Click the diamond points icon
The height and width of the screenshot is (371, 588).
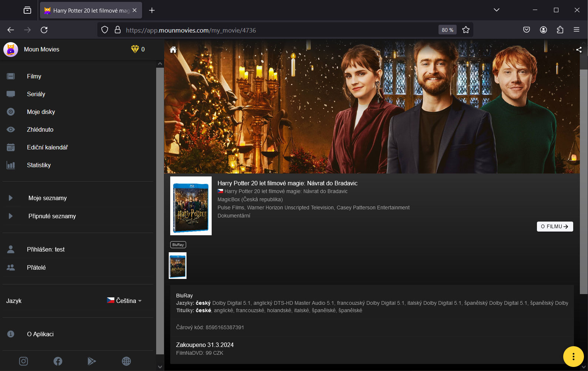tap(135, 49)
